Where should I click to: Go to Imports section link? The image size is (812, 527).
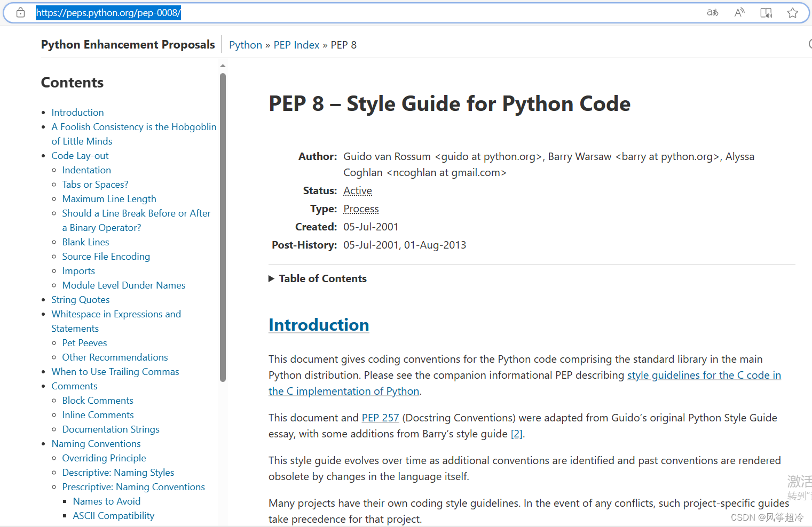[78, 271]
